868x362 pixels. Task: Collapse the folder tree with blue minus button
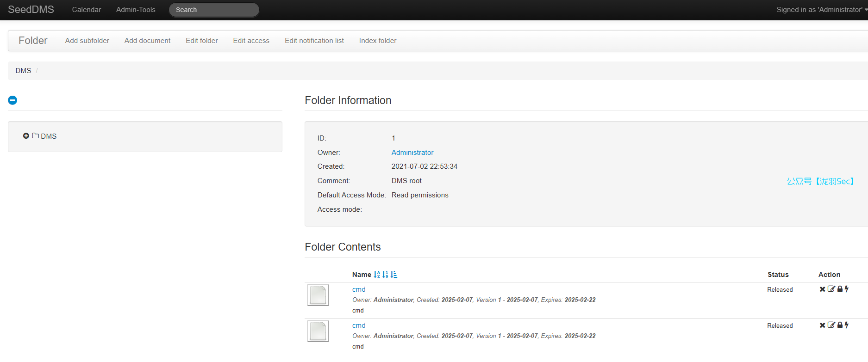point(12,100)
